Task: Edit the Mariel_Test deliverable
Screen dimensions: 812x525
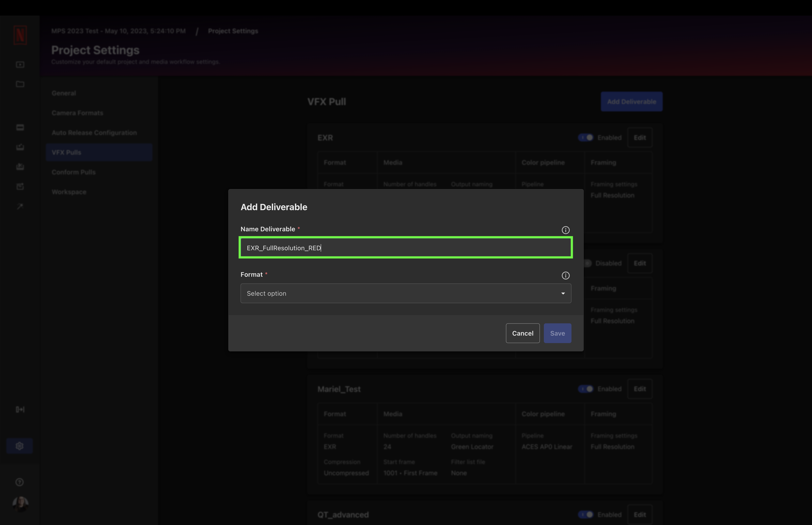Action: (x=640, y=389)
